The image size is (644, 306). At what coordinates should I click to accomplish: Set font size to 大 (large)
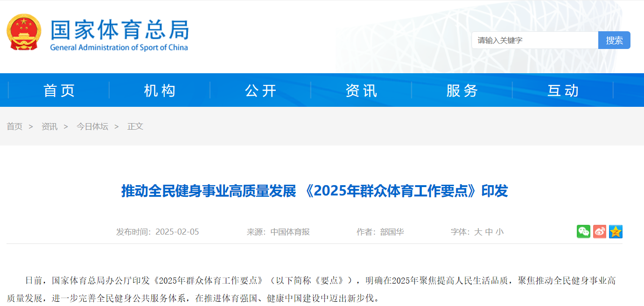click(x=478, y=232)
